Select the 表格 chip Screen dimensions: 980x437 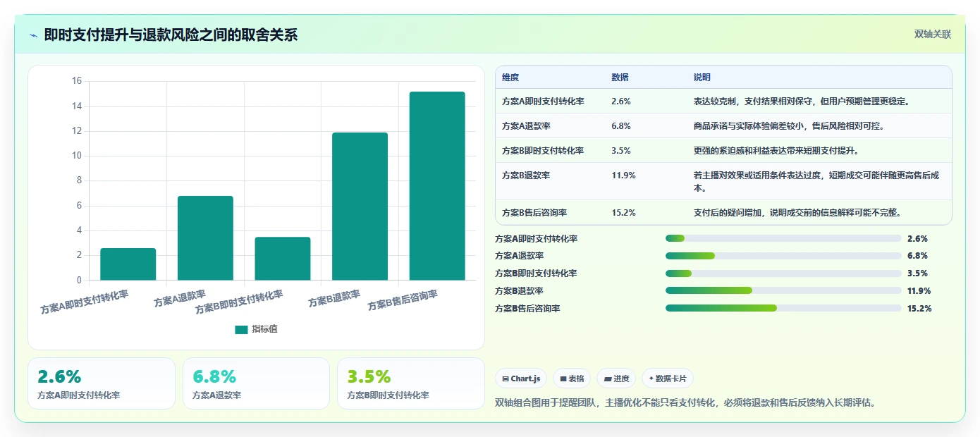pyautogui.click(x=572, y=378)
